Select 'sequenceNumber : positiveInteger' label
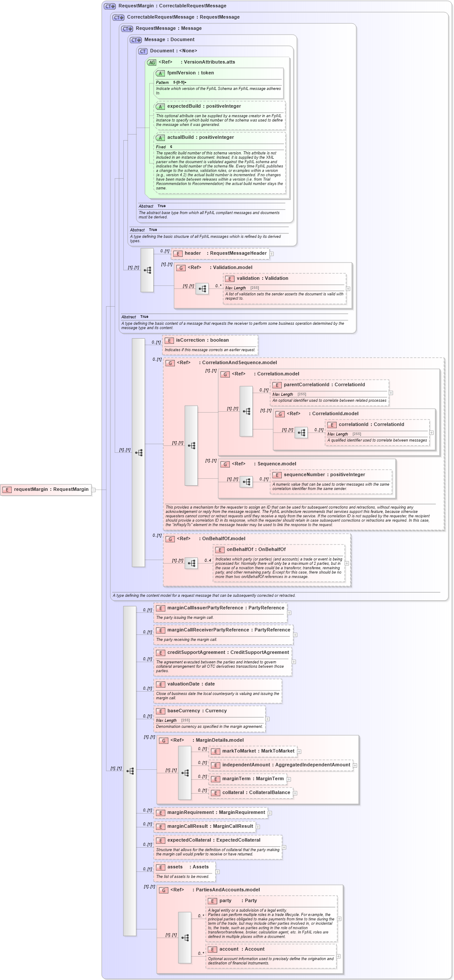The image size is (454, 980). click(325, 474)
